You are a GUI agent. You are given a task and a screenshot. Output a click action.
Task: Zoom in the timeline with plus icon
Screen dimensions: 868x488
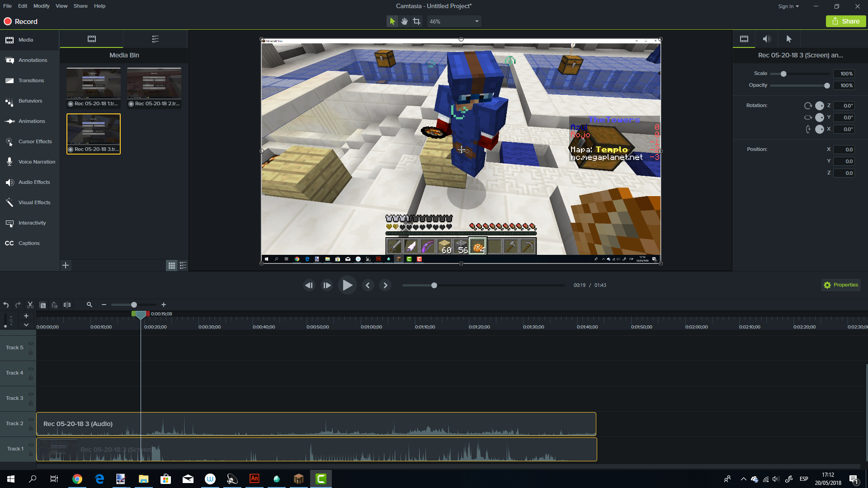click(x=164, y=305)
